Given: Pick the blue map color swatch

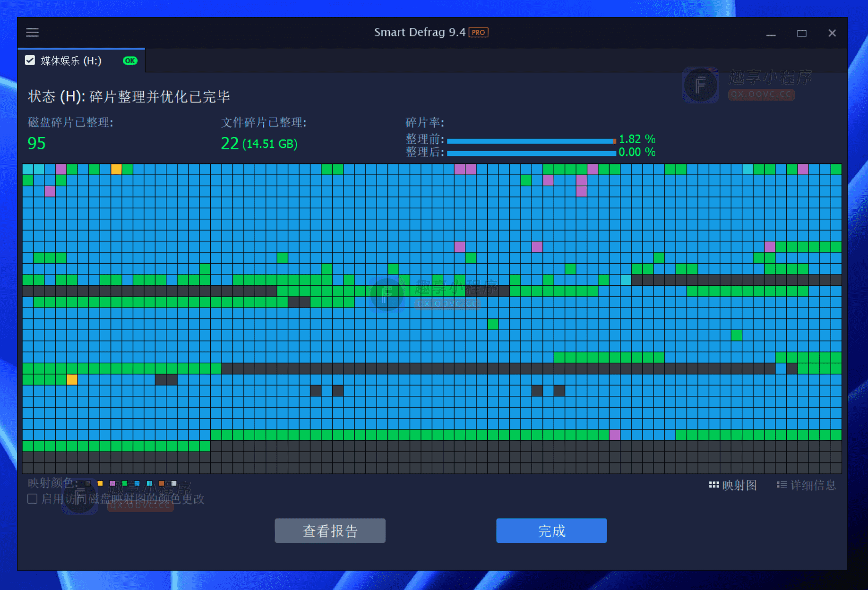Looking at the screenshot, I should pyautogui.click(x=137, y=483).
